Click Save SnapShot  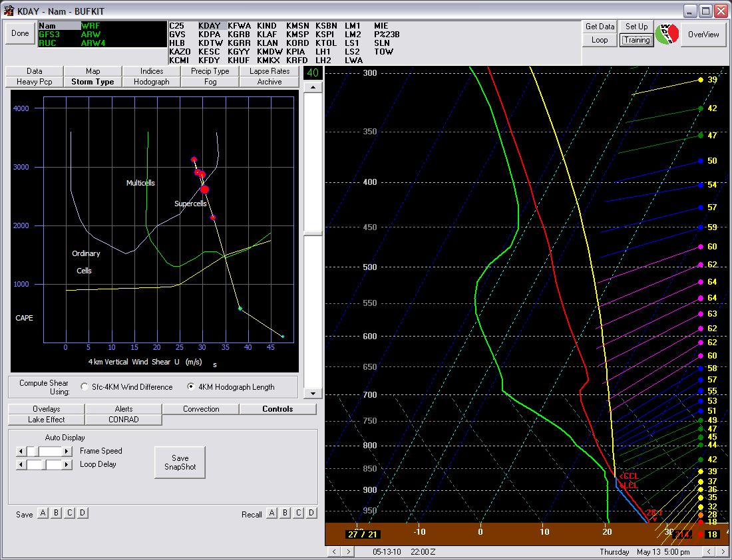180,462
